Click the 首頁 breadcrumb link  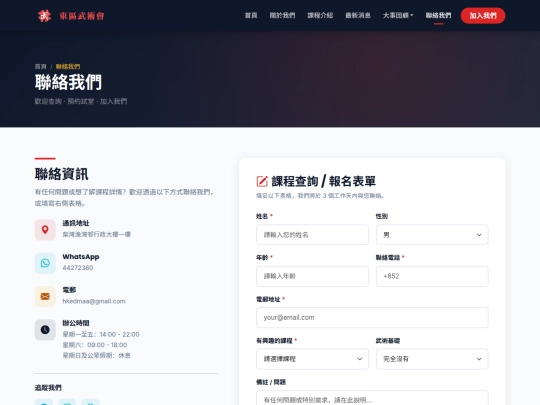click(x=40, y=66)
